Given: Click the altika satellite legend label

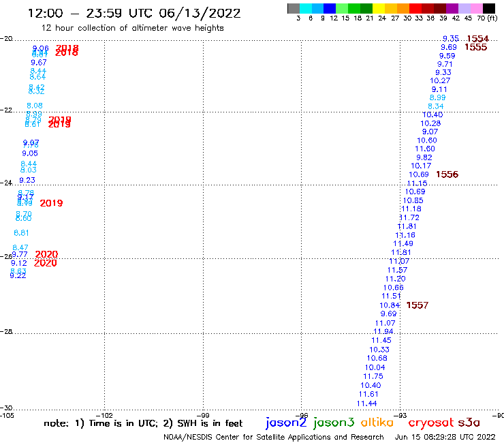Looking at the screenshot, I should (x=377, y=423).
